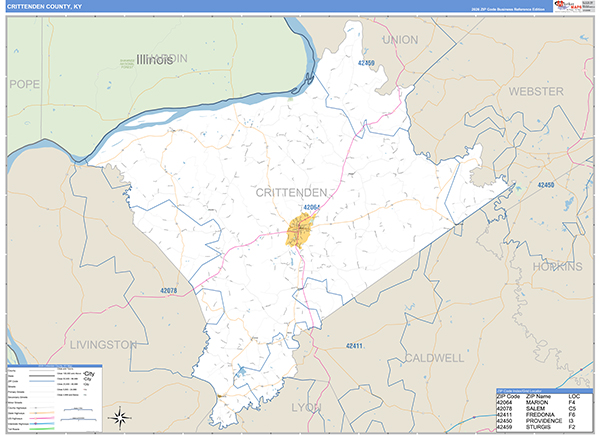The image size is (600, 435).
Task: Click the Crittenden County, KY title
Action: point(44,7)
